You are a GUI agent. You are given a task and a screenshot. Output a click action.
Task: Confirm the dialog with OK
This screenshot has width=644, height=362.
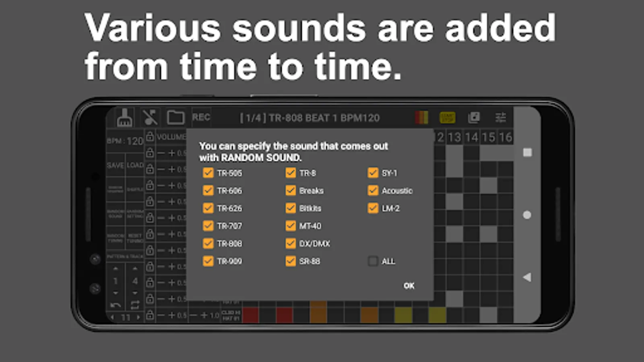pos(409,286)
